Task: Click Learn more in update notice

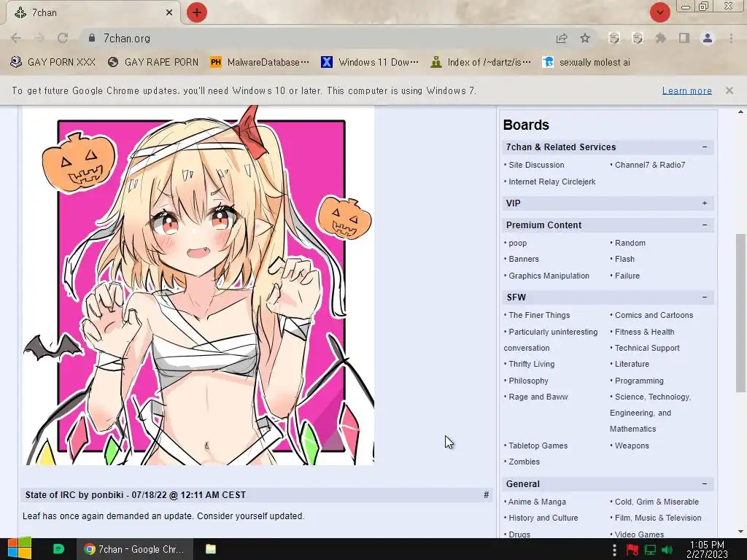Action: pos(687,90)
